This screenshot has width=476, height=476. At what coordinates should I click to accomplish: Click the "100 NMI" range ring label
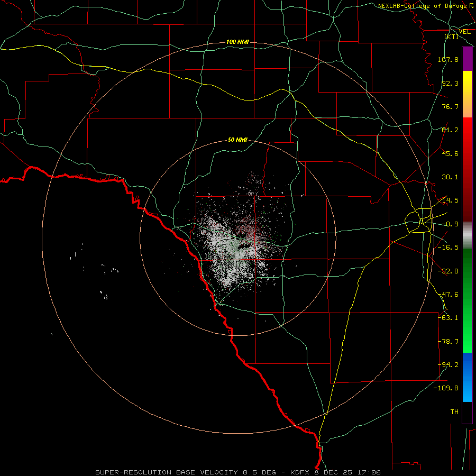237,42
